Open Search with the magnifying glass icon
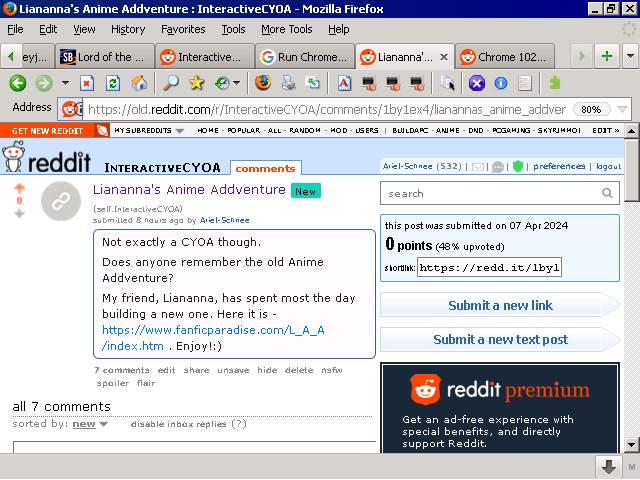Image resolution: width=640 pixels, height=480 pixels. pos(171,83)
